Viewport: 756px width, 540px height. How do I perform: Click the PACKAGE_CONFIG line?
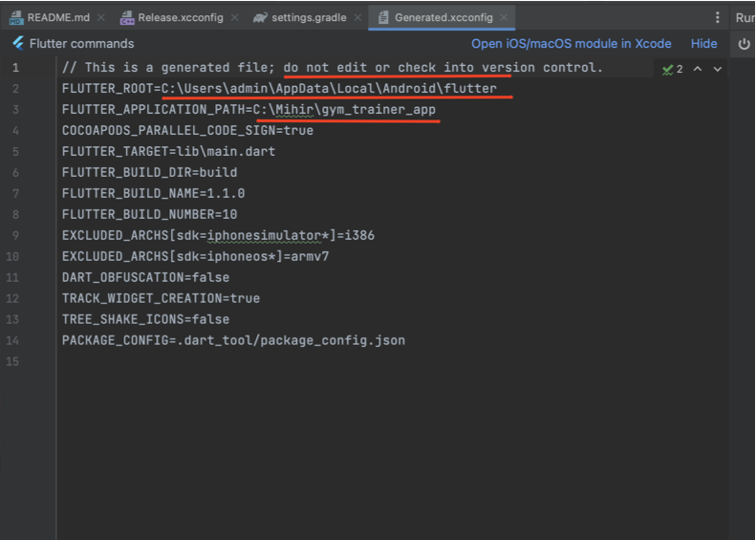[x=233, y=340]
